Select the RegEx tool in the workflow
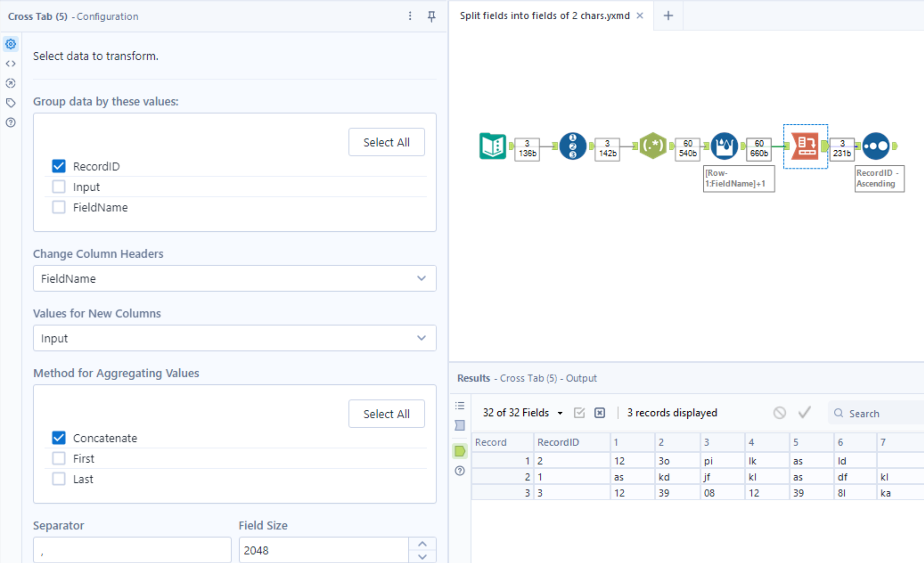 click(x=653, y=146)
